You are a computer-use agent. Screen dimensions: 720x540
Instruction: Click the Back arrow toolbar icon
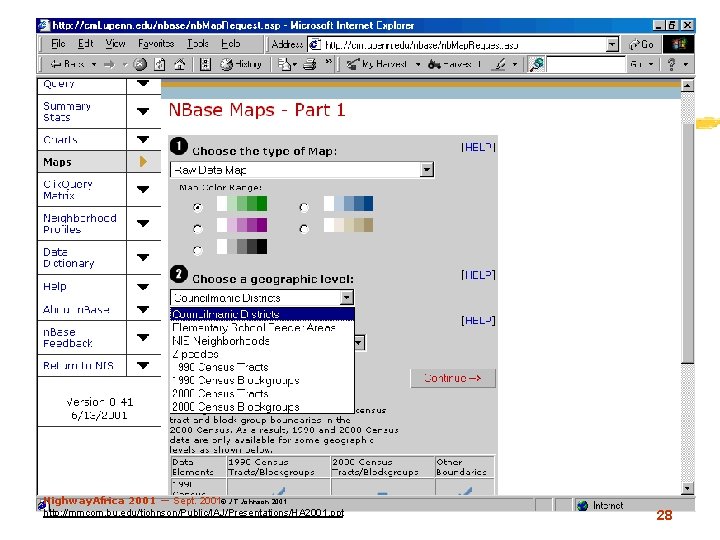pyautogui.click(x=56, y=64)
